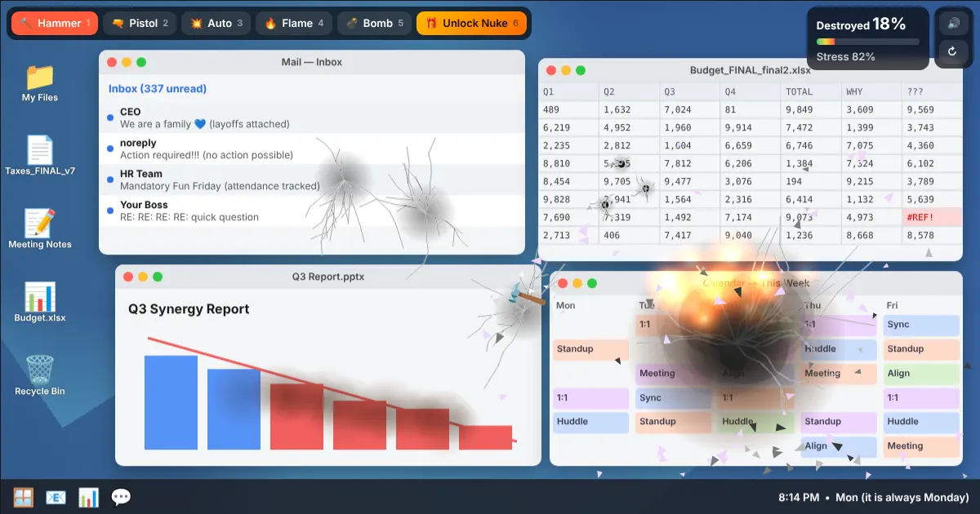Viewport: 980px width, 514px height.
Task: Click the Inbox (337 unread) heading
Action: coord(158,88)
